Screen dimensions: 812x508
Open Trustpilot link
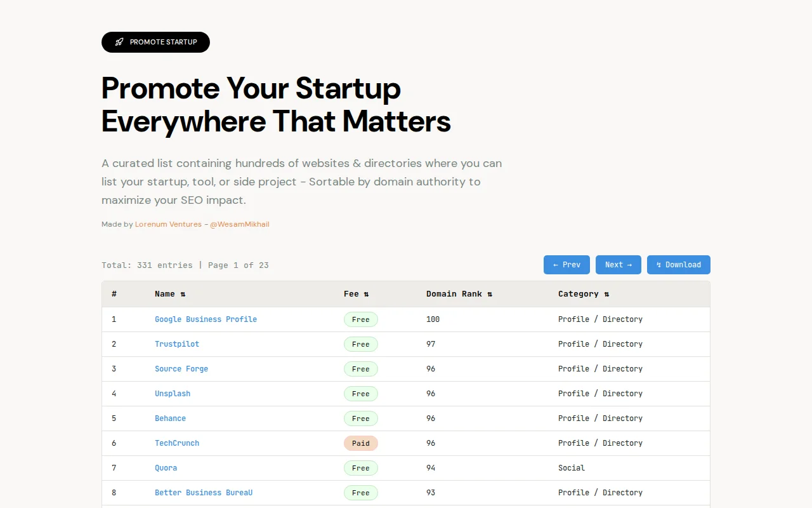(177, 344)
